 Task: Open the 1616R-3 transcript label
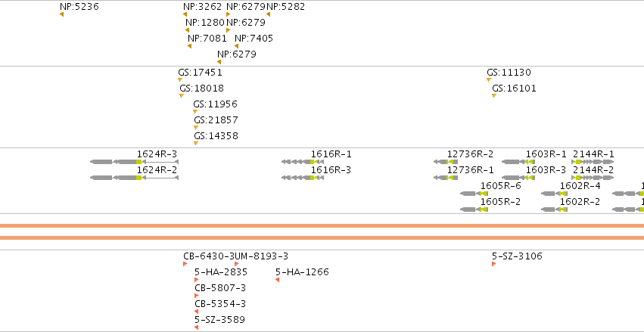(x=331, y=170)
